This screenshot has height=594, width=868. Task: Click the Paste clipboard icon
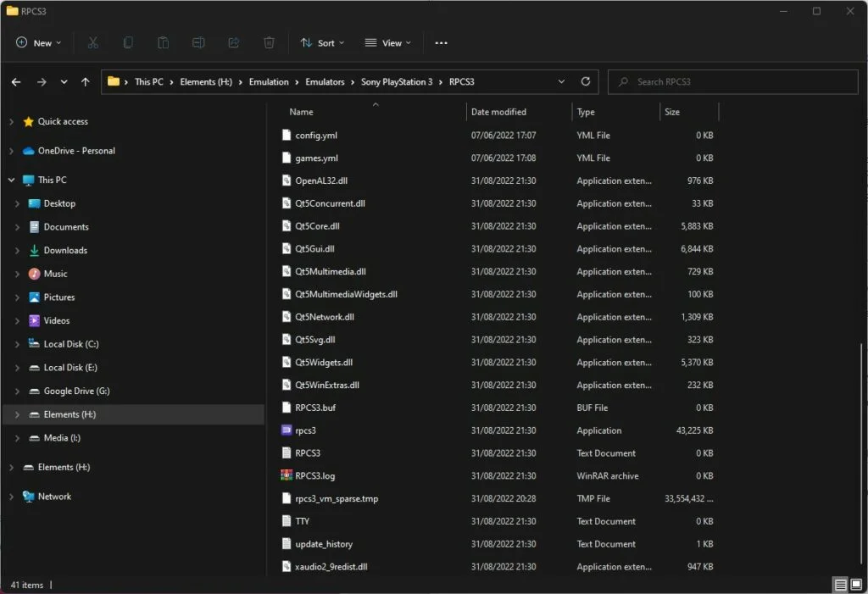(164, 42)
